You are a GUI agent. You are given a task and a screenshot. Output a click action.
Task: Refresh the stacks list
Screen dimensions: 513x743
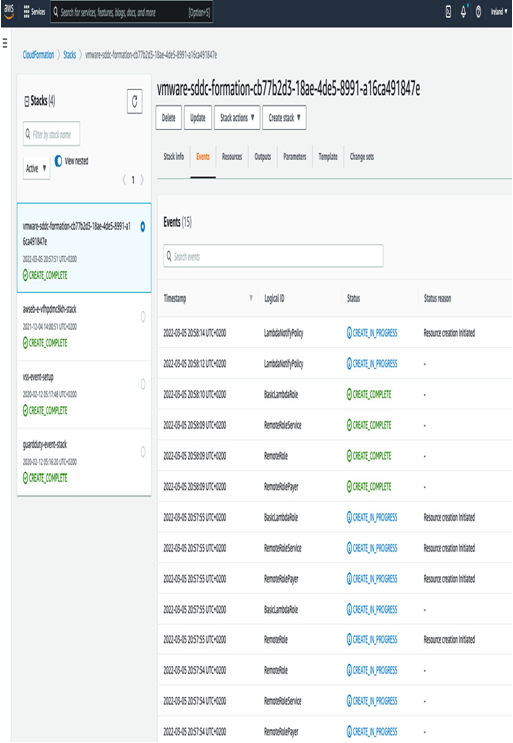(135, 101)
